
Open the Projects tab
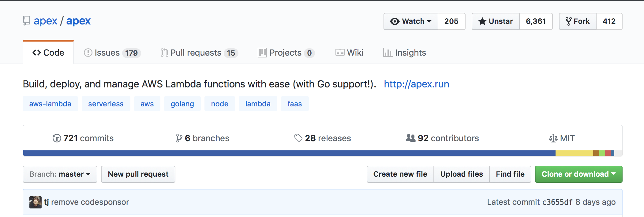286,53
